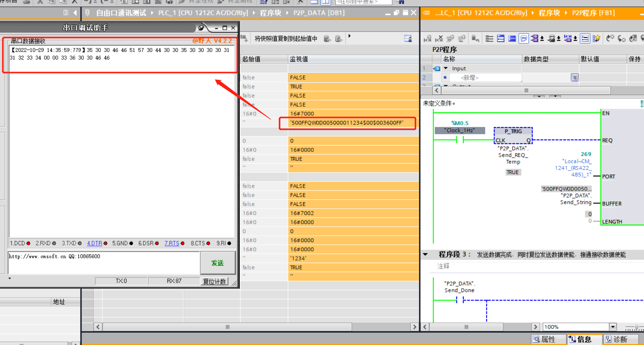Click the expanded mode window icon in DB toolbar
Image resolution: width=644 pixels, height=345 pixels.
tap(408, 38)
